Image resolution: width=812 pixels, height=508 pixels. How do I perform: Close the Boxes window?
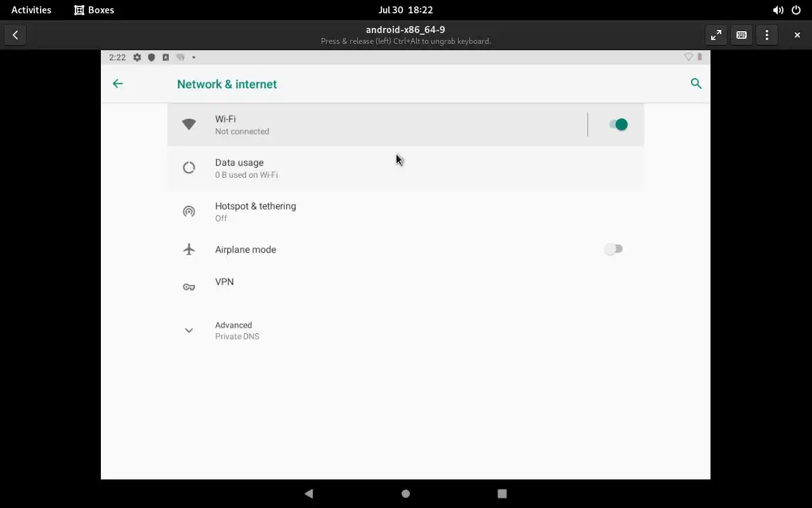point(797,35)
